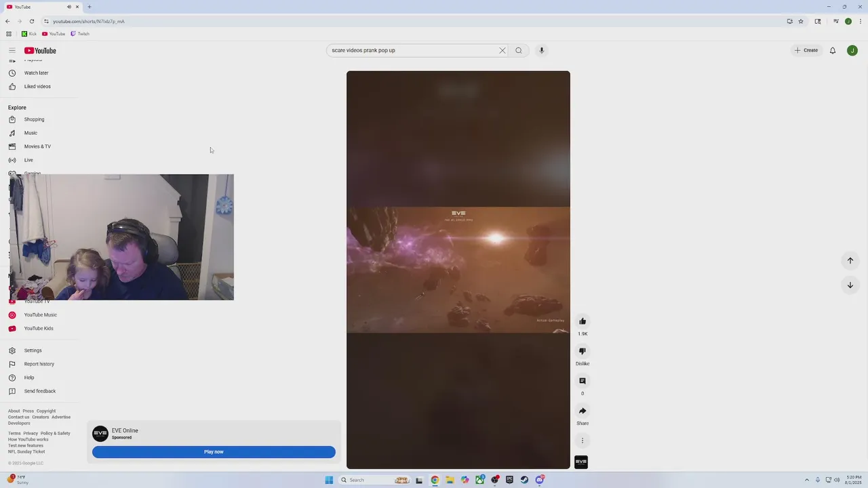
Task: Follow the Press footer link
Action: click(x=28, y=411)
